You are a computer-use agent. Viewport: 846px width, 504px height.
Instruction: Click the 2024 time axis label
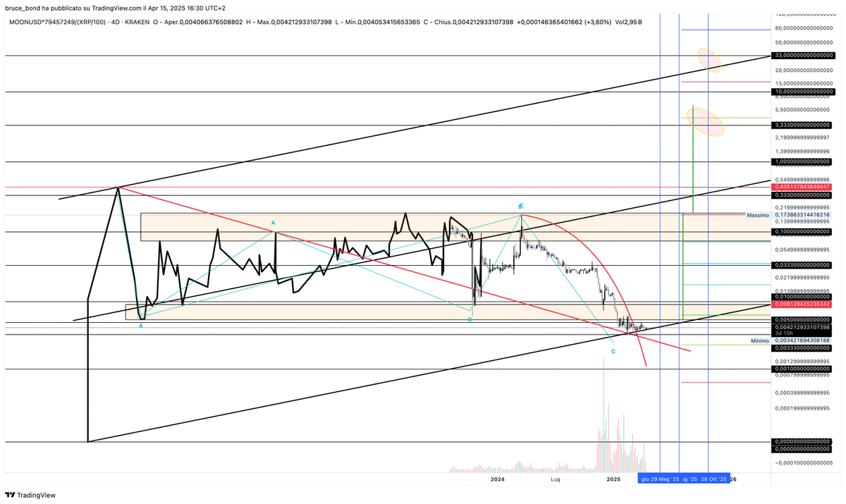click(498, 479)
